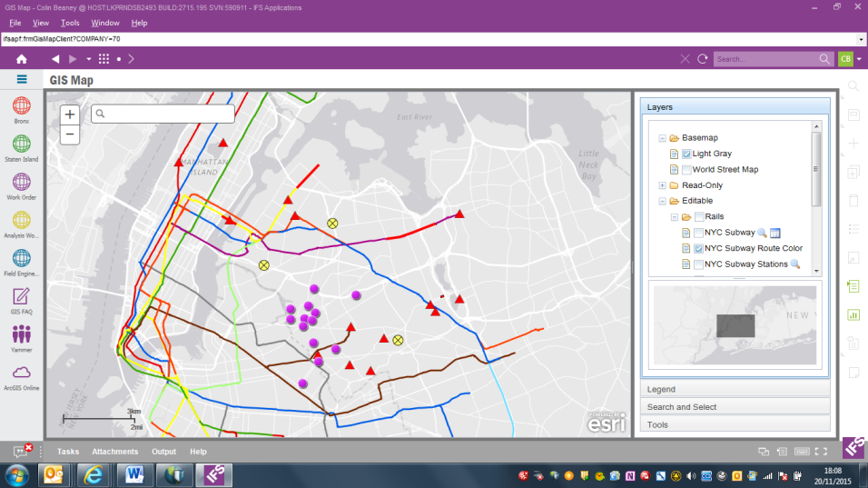This screenshot has width=868, height=488.
Task: Zoom to NYC Subway layer magnifier
Action: (763, 233)
